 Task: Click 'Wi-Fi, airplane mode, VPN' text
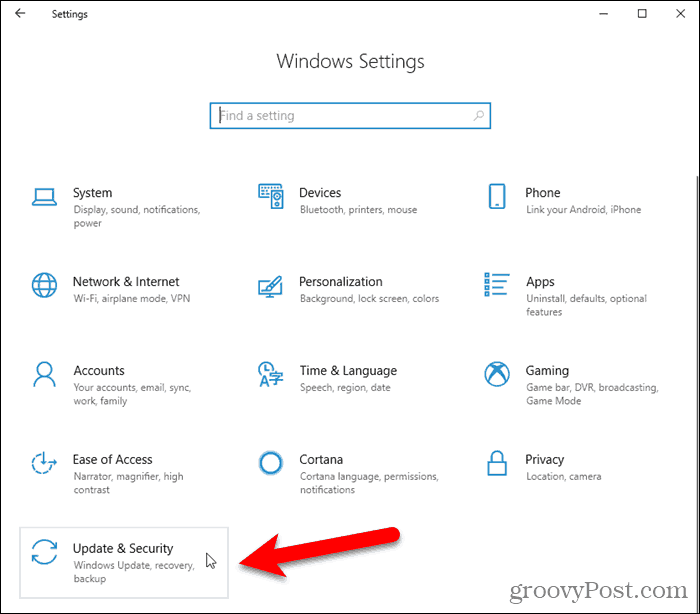(x=132, y=299)
